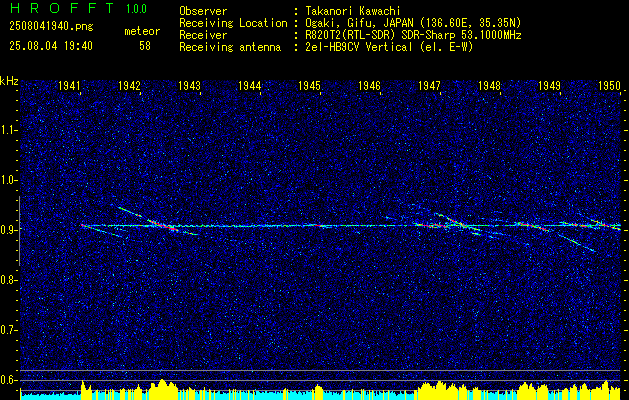Click the yellow signal peak below 1942

tap(162, 388)
